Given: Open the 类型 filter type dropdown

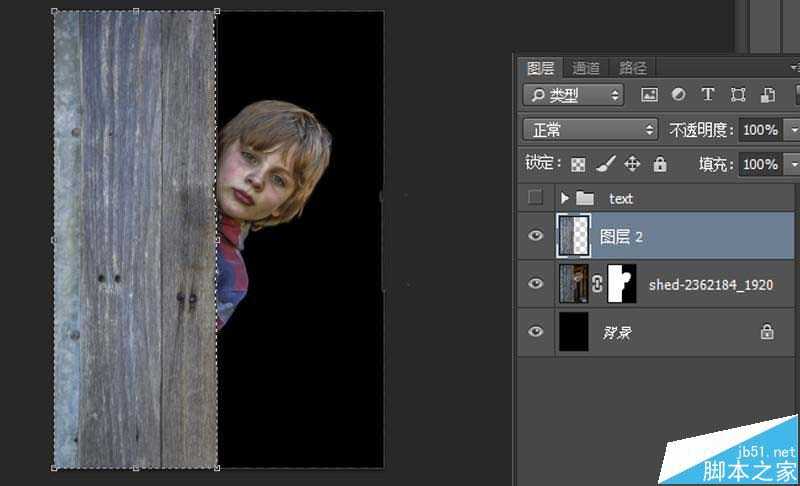Looking at the screenshot, I should click(x=573, y=95).
